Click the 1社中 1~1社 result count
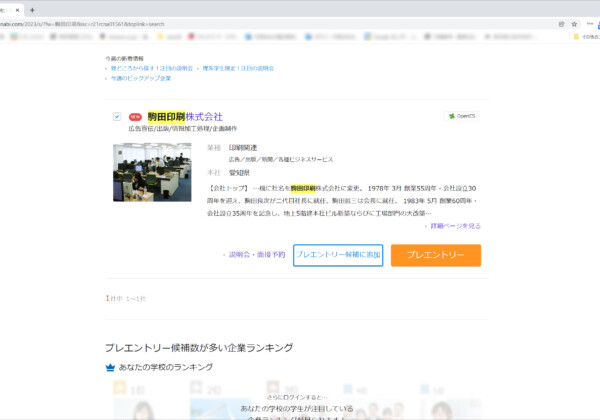This screenshot has width=600, height=420. click(x=126, y=298)
